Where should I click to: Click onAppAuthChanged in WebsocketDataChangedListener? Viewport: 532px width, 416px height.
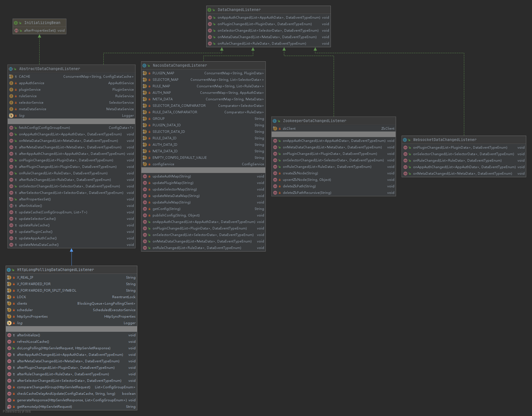[x=464, y=167]
